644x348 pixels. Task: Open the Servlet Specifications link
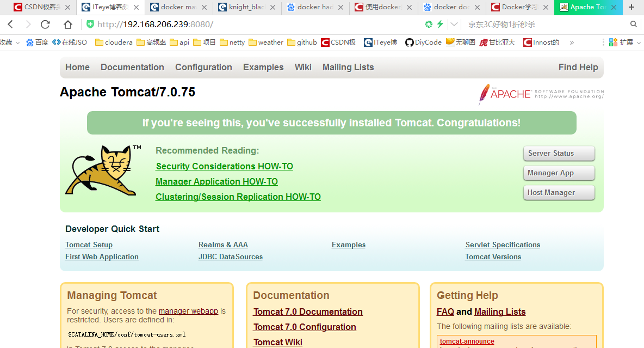click(x=503, y=245)
